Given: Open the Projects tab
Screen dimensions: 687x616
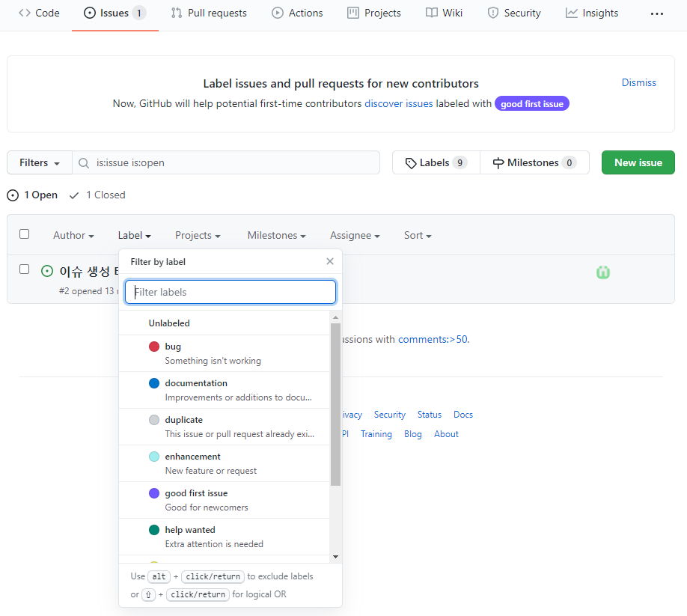Looking at the screenshot, I should (374, 13).
